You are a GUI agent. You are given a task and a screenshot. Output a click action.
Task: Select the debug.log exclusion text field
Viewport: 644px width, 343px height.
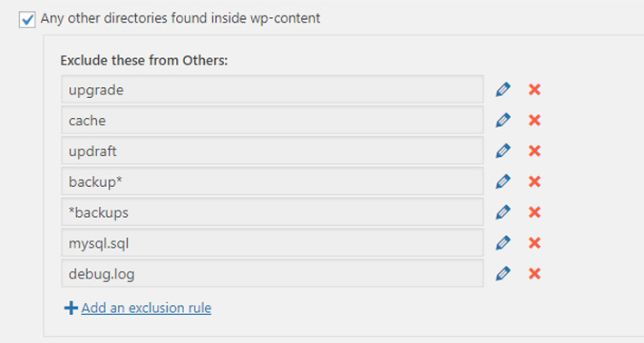click(272, 273)
